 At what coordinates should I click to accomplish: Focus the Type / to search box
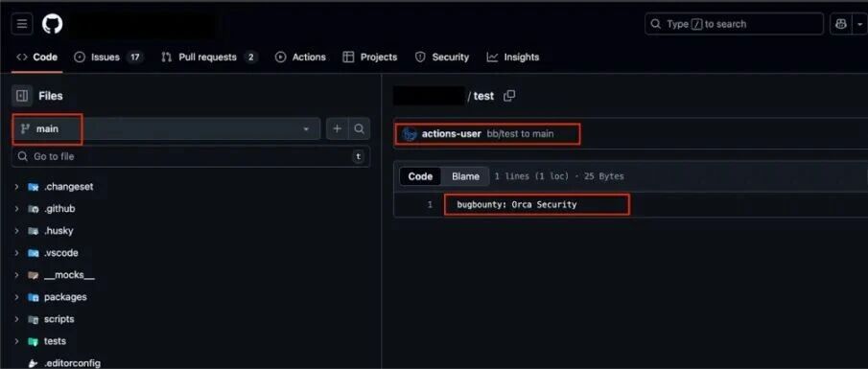[734, 24]
